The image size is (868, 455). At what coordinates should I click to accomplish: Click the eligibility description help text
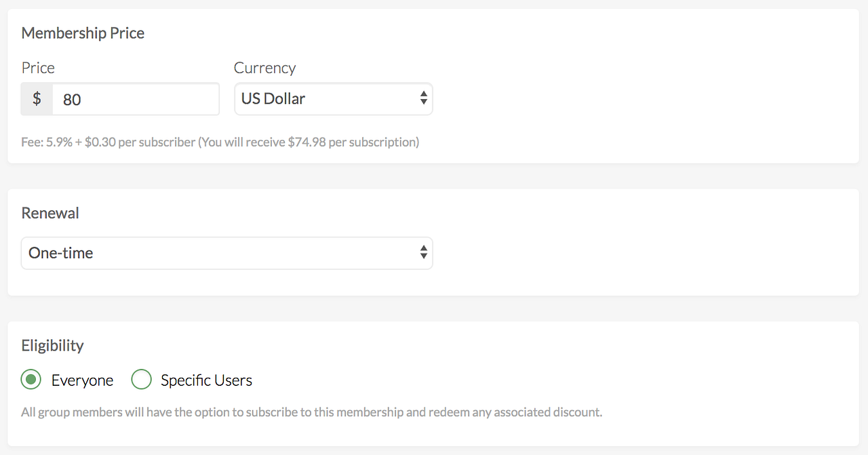tap(311, 412)
